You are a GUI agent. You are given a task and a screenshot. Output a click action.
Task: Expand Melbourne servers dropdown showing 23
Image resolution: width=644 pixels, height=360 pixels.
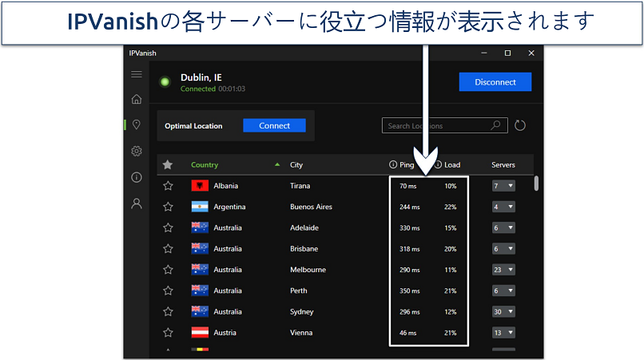(503, 270)
